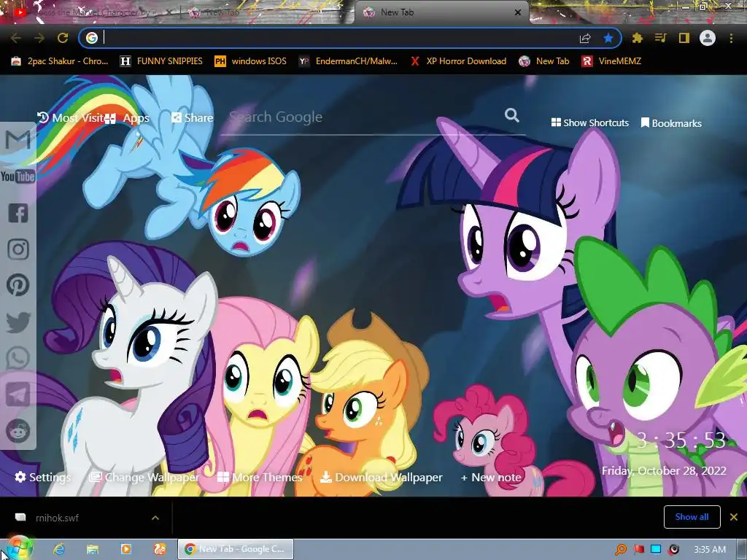The width and height of the screenshot is (747, 560).
Task: Open the page Settings
Action: (x=42, y=477)
